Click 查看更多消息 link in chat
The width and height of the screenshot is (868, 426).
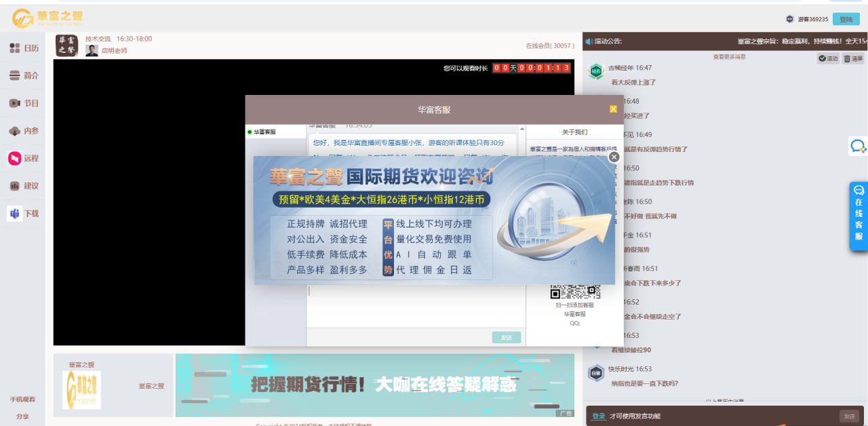tap(729, 56)
